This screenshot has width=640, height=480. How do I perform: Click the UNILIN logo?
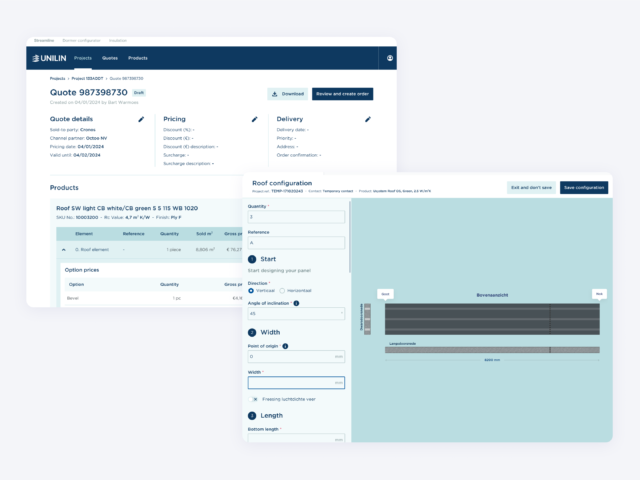pos(49,58)
